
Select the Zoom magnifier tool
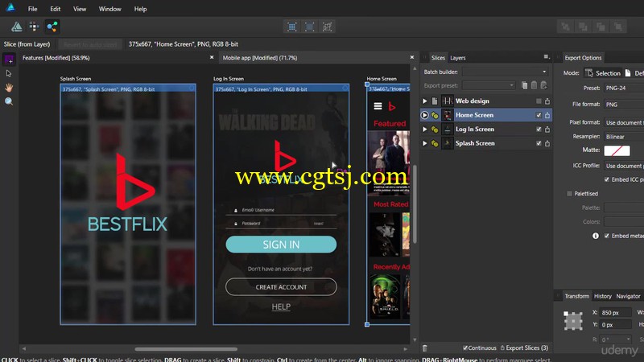click(x=9, y=101)
